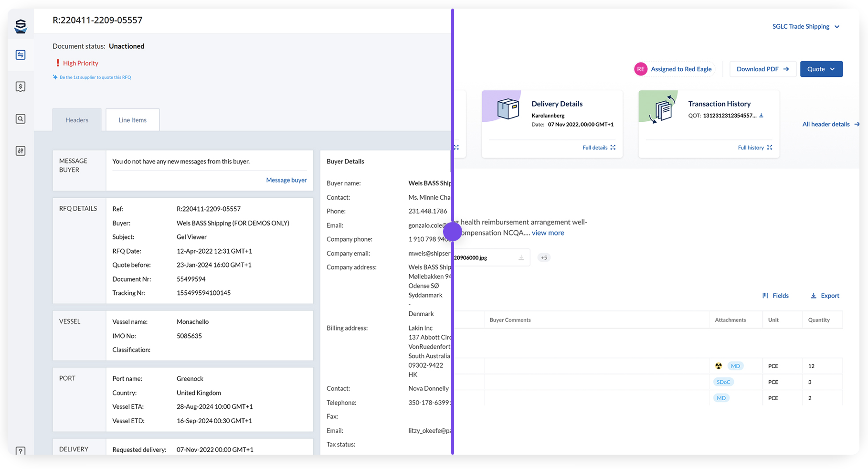Select port name Greenock
This screenshot has width=868, height=469.
[x=190, y=379]
